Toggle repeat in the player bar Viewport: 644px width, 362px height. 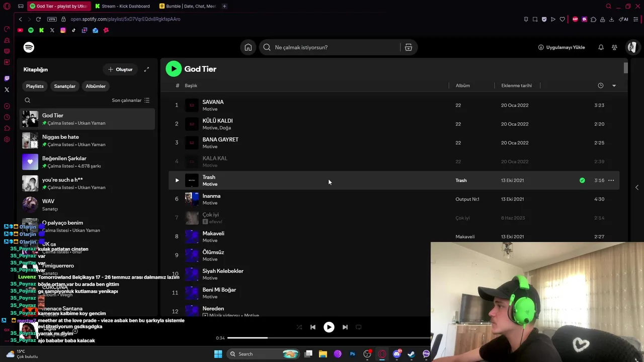tap(359, 327)
